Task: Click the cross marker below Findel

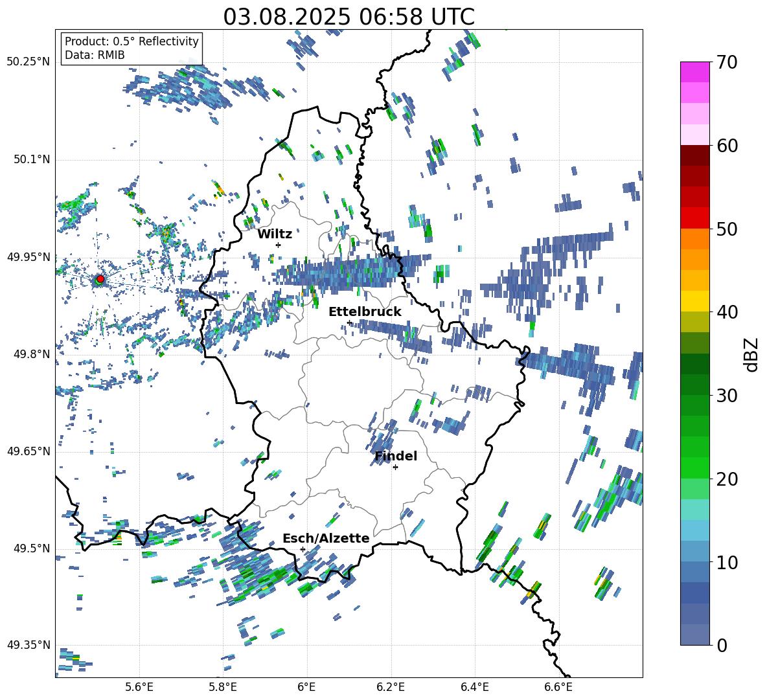Action: tap(395, 468)
